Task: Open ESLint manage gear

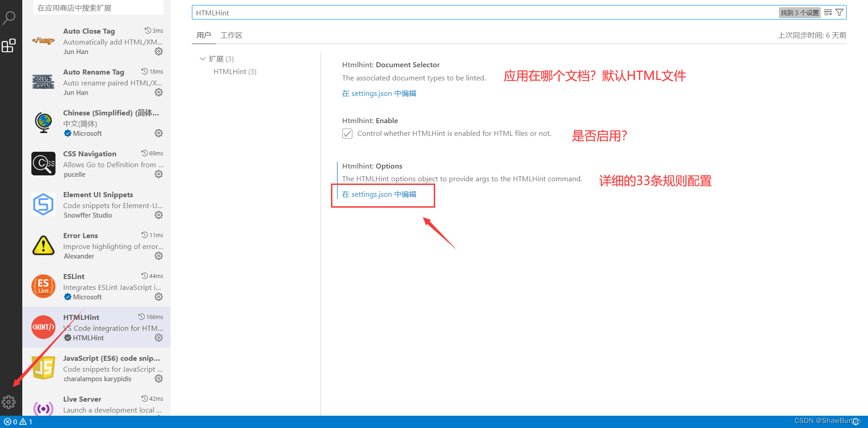Action: (x=159, y=297)
